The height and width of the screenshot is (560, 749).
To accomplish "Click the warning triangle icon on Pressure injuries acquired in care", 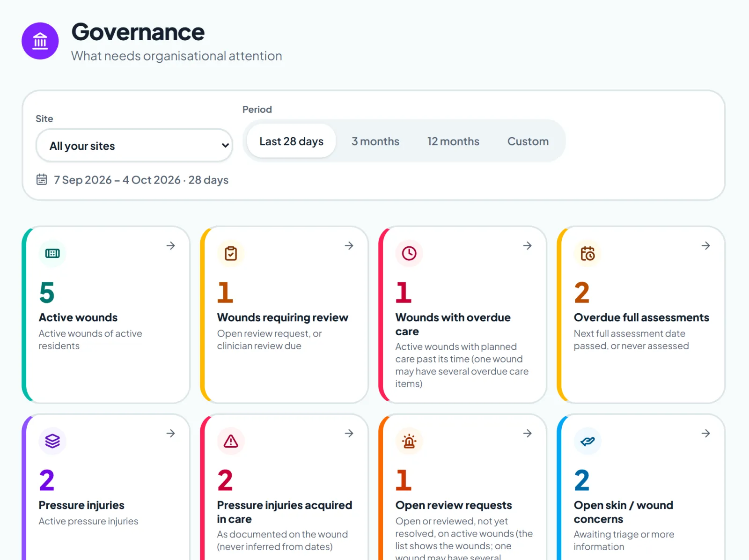I will (x=231, y=441).
